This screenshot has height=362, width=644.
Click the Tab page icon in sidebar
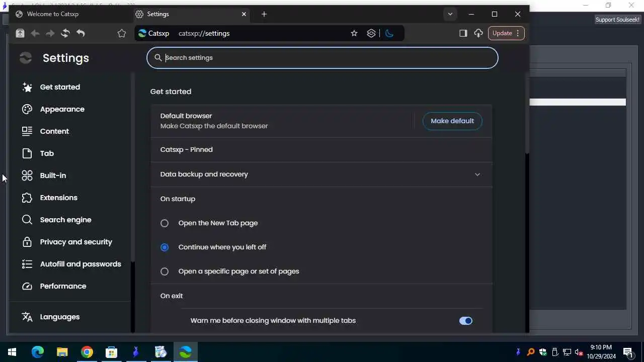point(27,153)
